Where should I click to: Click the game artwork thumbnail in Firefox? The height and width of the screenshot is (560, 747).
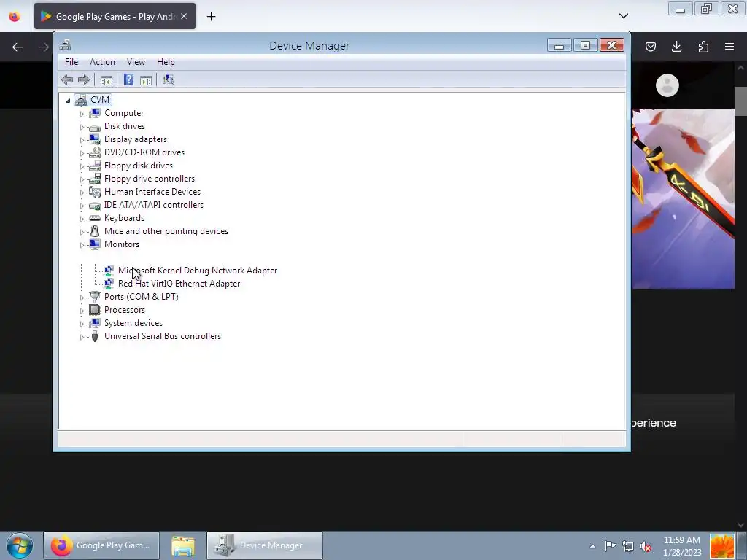pyautogui.click(x=683, y=198)
